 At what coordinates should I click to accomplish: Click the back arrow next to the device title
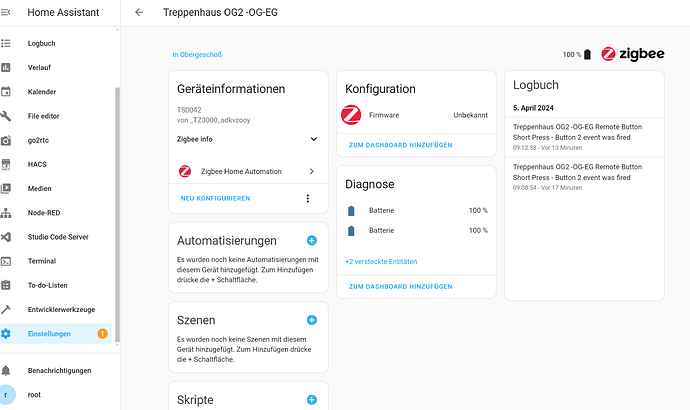pos(139,13)
